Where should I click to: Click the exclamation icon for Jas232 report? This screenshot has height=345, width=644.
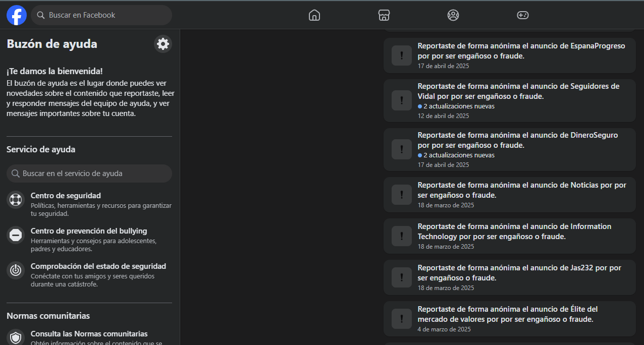point(402,277)
